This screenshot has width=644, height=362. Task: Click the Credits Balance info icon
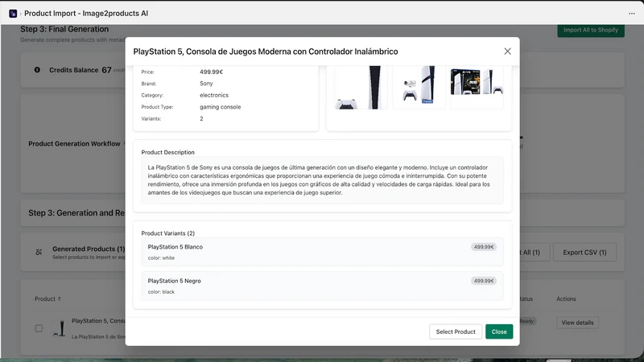pos(37,70)
